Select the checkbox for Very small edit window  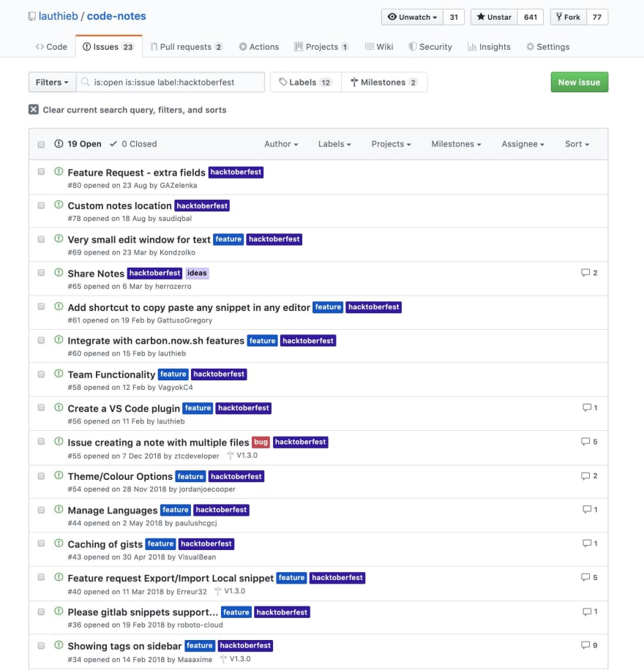(x=41, y=239)
